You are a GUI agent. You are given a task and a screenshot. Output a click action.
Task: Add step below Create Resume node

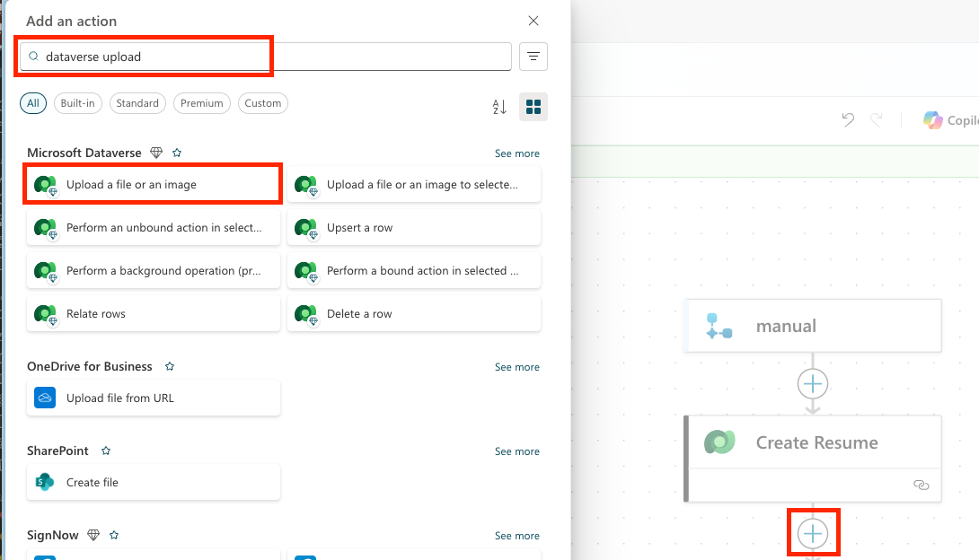813,534
